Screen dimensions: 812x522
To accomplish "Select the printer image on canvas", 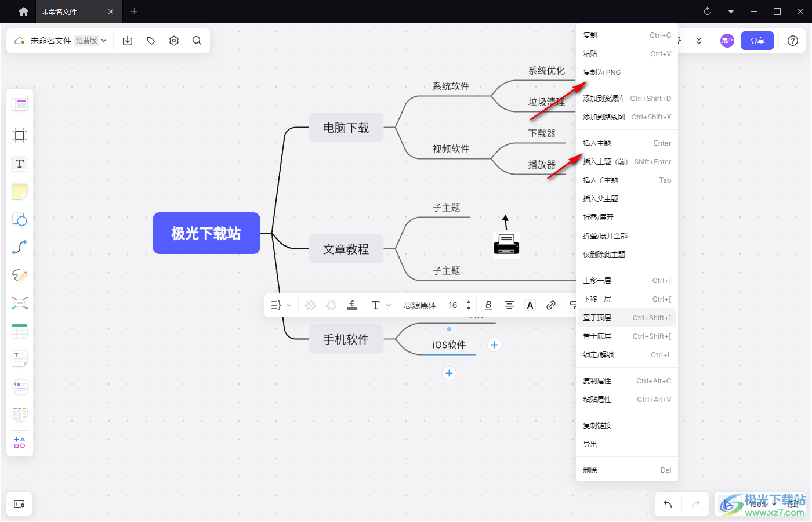I will click(x=506, y=244).
